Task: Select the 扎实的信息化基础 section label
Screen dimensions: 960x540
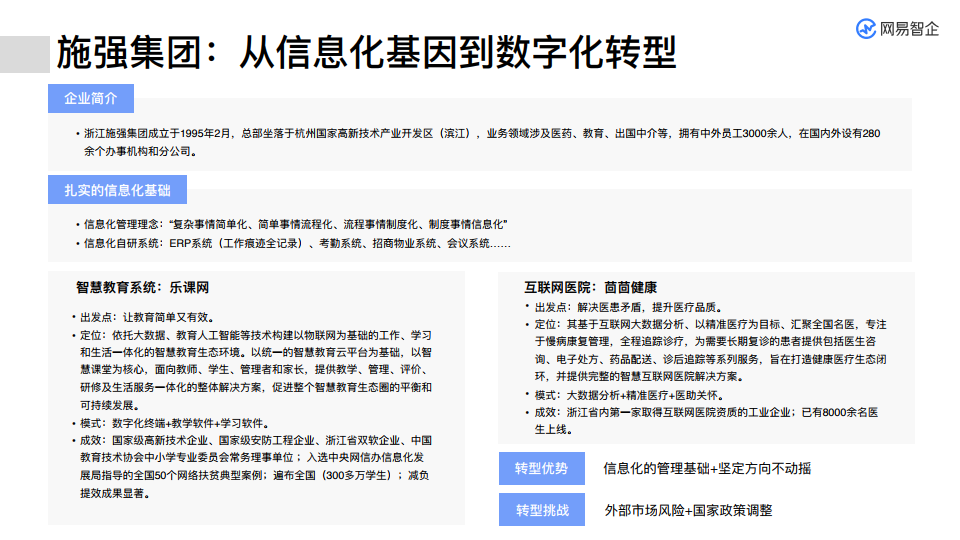Action: (x=118, y=190)
